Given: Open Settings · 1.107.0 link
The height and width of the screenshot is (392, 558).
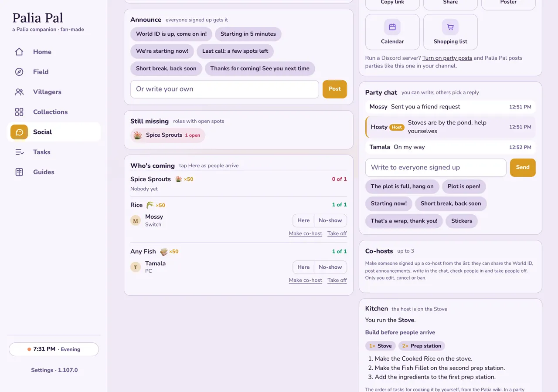Looking at the screenshot, I should tap(54, 370).
